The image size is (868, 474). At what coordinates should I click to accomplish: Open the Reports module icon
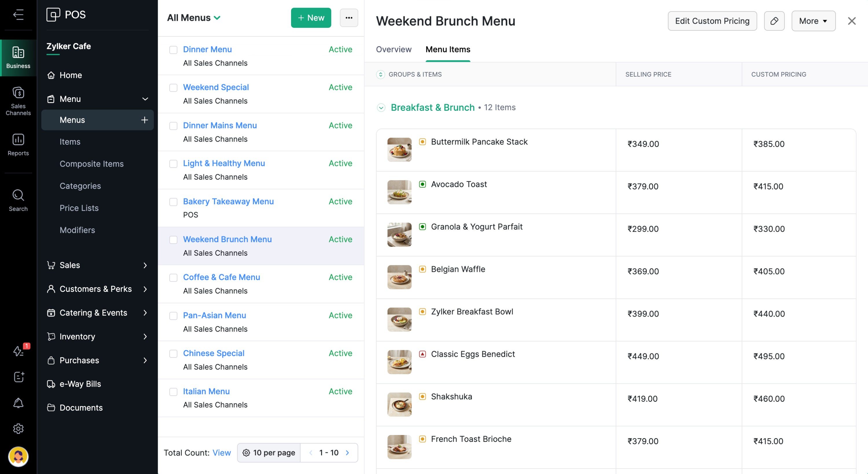click(x=18, y=145)
